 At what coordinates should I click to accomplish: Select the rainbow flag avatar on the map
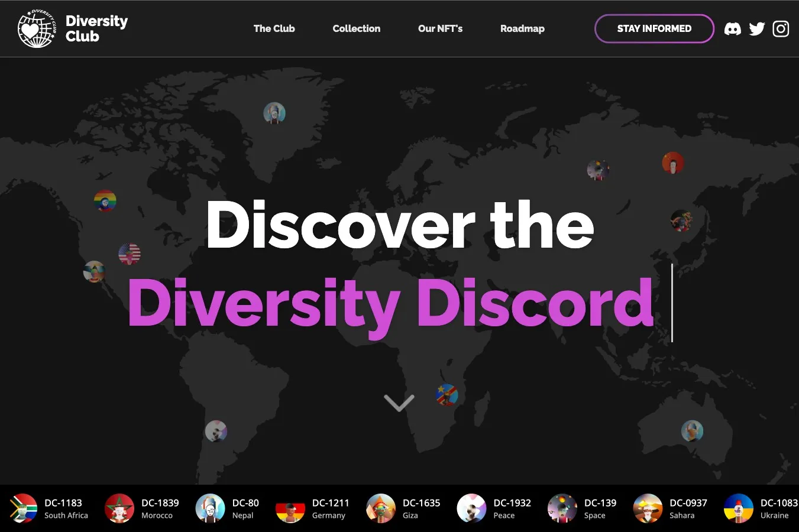[105, 201]
